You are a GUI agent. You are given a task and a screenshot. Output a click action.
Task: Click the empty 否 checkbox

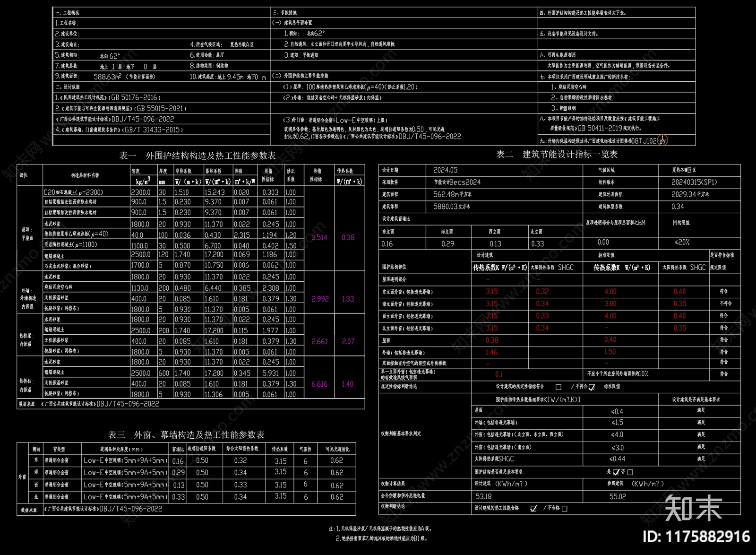click(630, 472)
